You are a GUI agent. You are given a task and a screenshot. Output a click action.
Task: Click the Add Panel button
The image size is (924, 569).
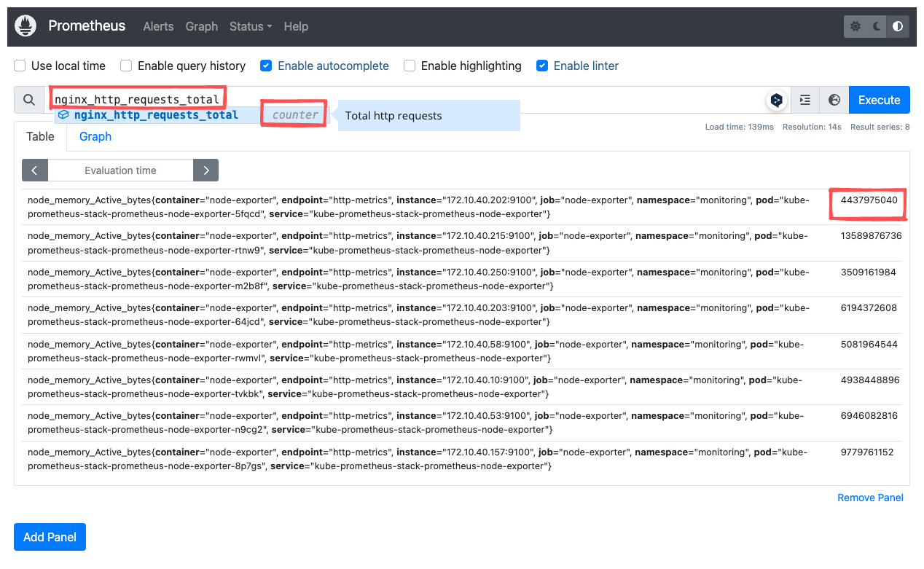pyautogui.click(x=50, y=537)
